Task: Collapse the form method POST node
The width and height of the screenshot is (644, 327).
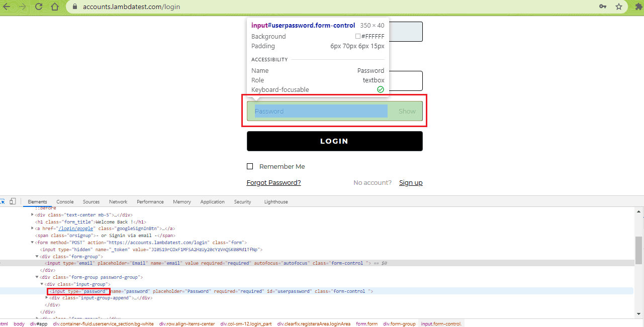Action: click(x=33, y=243)
